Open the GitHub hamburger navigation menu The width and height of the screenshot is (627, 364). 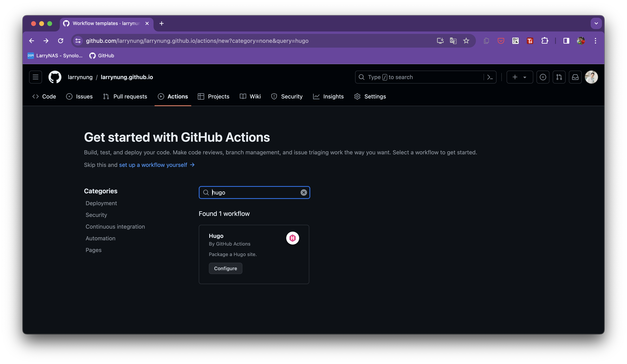click(x=36, y=77)
